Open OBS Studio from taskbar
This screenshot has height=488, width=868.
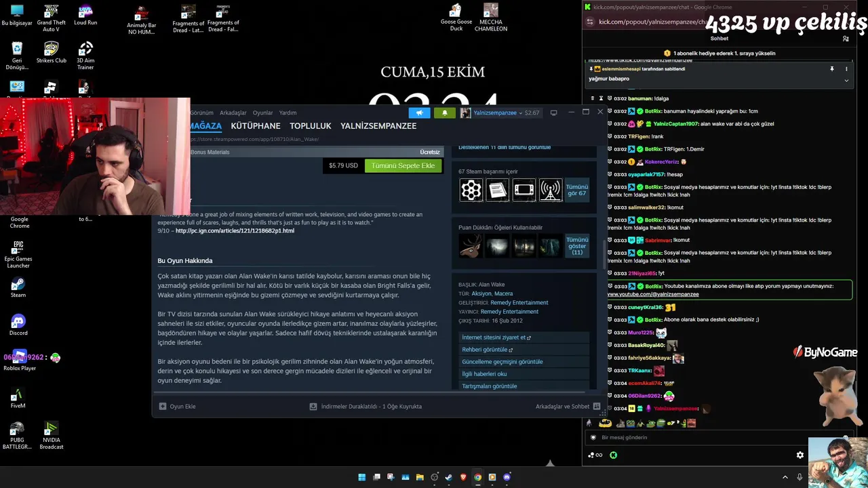[435, 477]
